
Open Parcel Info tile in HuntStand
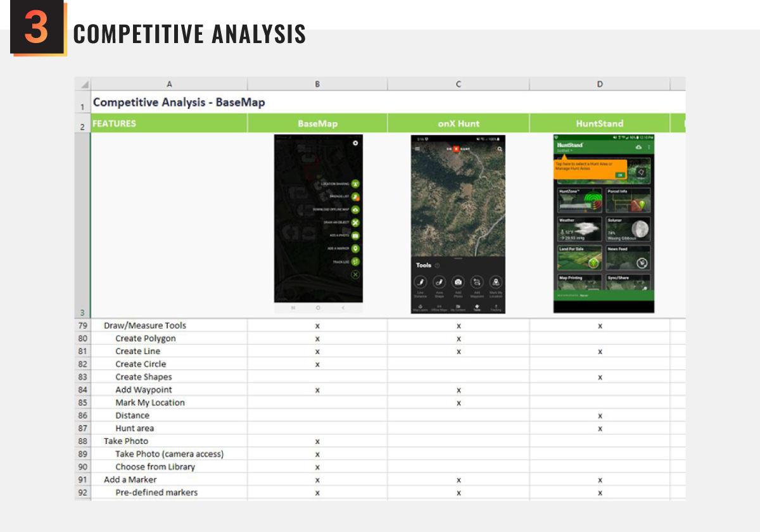pos(628,200)
